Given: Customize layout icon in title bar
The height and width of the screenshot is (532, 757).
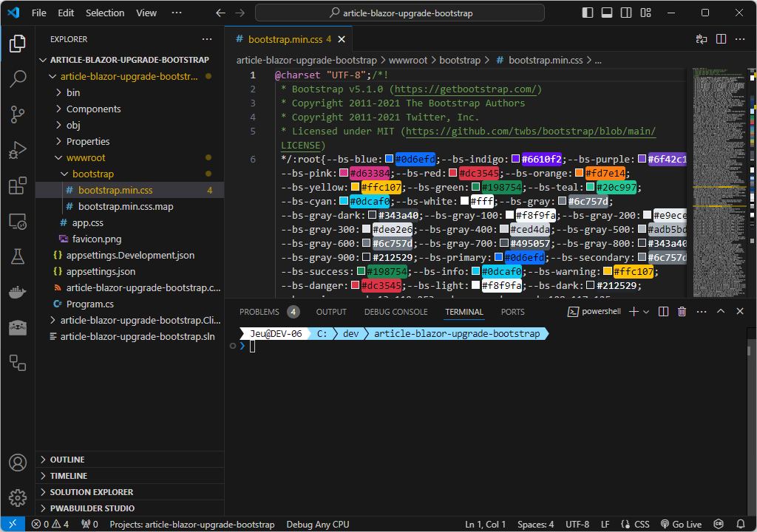Looking at the screenshot, I should tap(645, 13).
